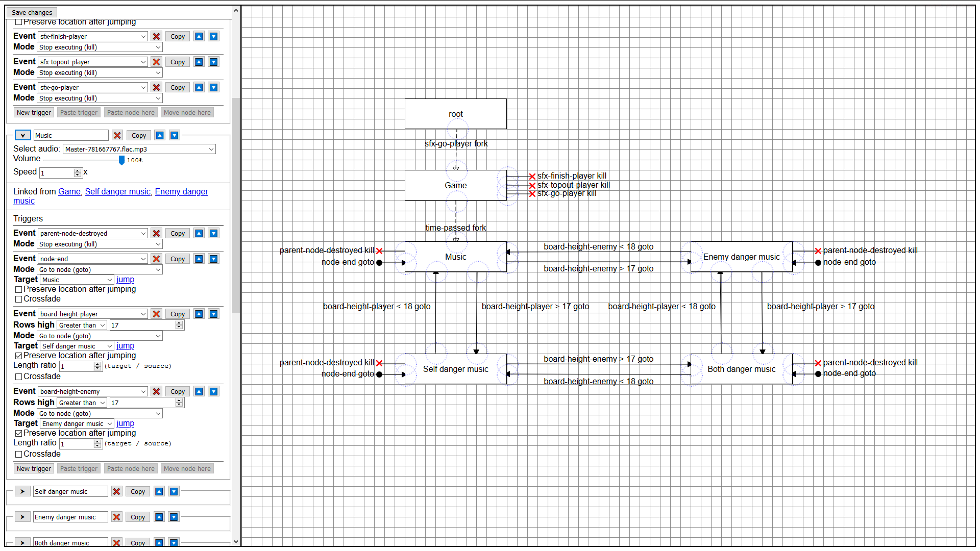Move the sfx-topout-player trigger up

pyautogui.click(x=199, y=62)
